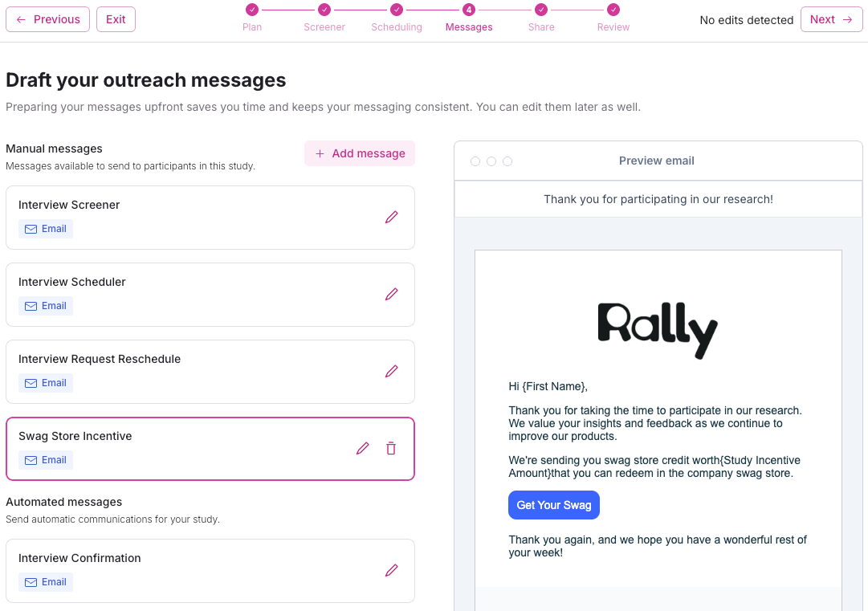
Task: Go to the Share step
Action: [x=541, y=10]
